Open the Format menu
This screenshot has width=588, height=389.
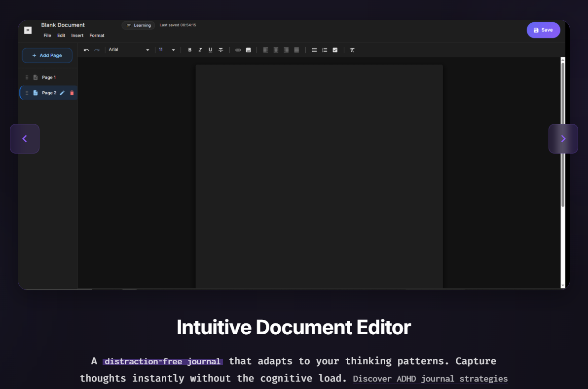point(97,36)
